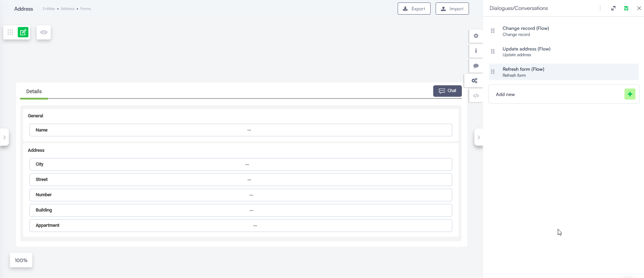This screenshot has height=278, width=644.
Task: Click the 100% zoom level indicator
Action: click(x=21, y=260)
